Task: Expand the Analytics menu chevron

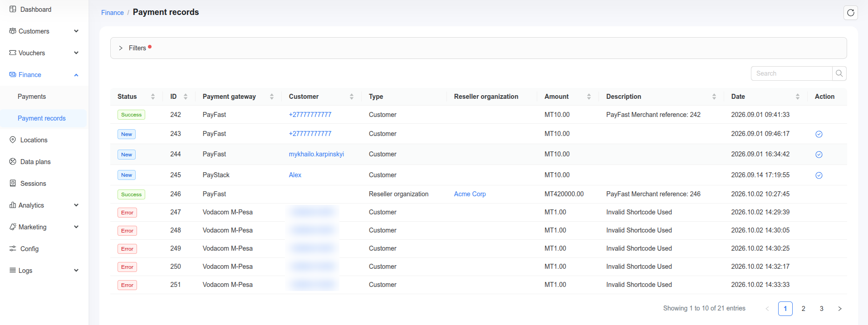Action: coord(76,205)
